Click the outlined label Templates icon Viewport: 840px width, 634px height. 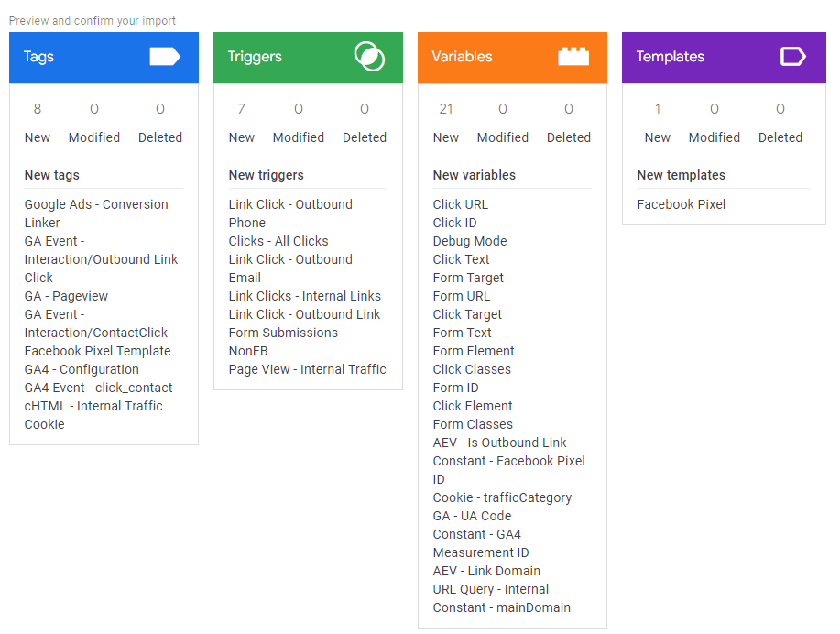793,56
